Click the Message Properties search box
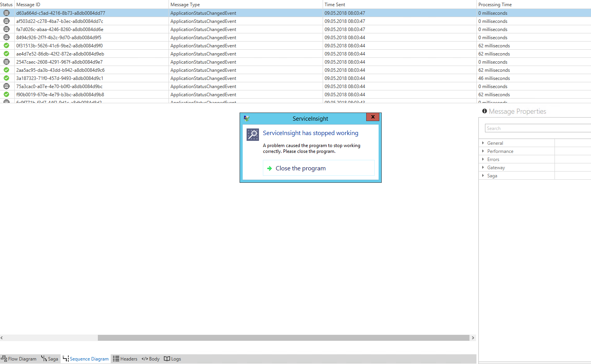The width and height of the screenshot is (591, 364). pos(537,128)
